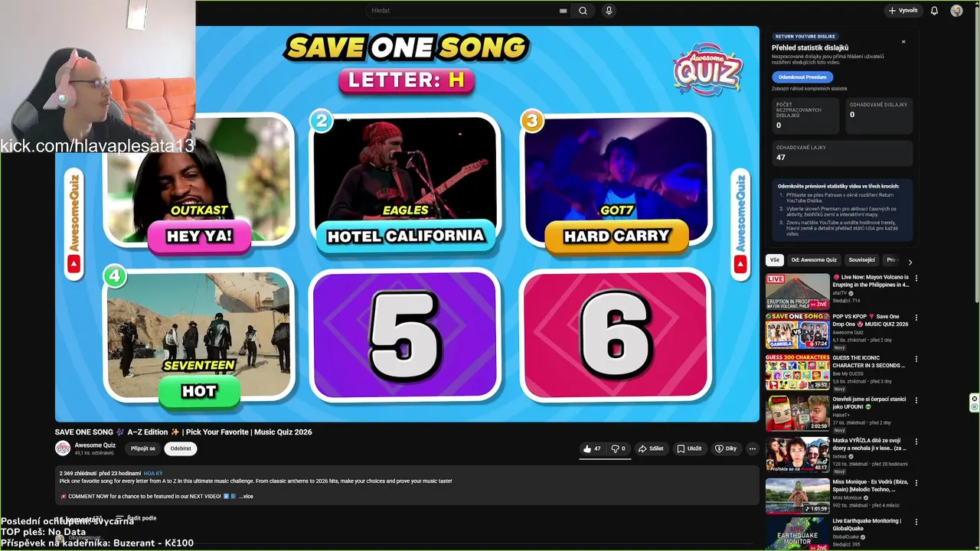The height and width of the screenshot is (551, 980).
Task: Close the Return YouTube Dislike panel
Action: click(903, 41)
